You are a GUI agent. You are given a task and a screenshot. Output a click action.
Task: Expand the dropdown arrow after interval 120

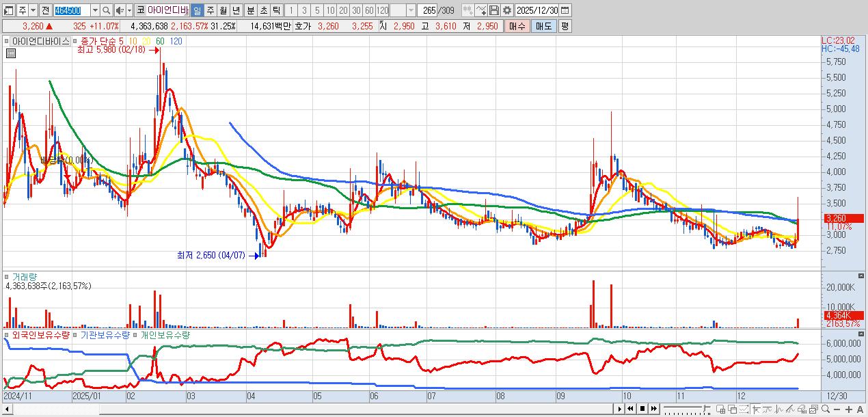pos(411,11)
